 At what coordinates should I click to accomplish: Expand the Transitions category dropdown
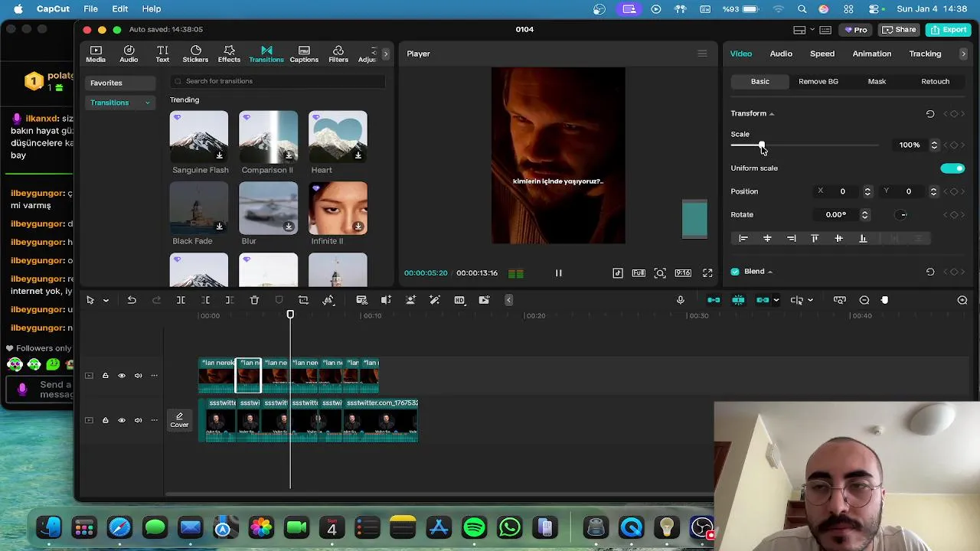(x=147, y=103)
